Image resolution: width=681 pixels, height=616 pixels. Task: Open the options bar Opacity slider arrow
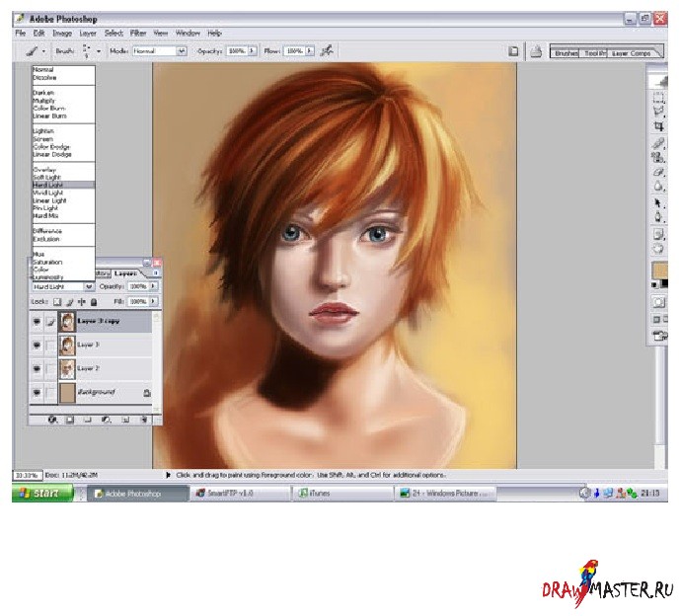click(x=252, y=50)
